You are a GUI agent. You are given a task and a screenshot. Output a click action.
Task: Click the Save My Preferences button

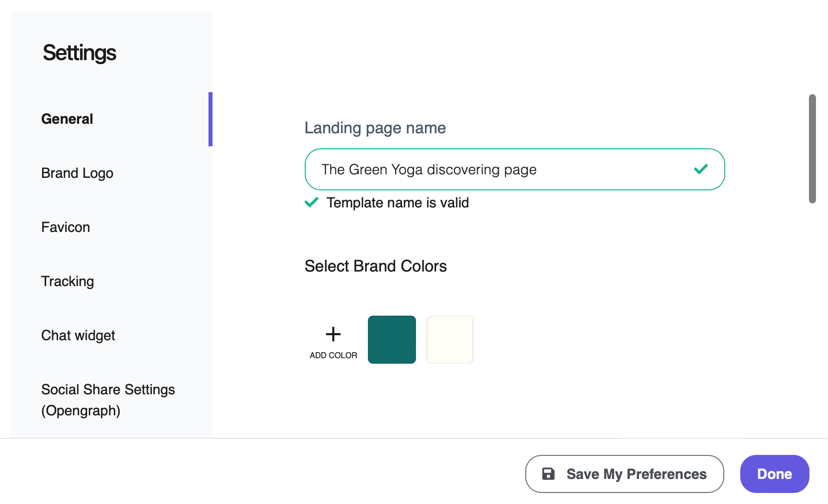(x=624, y=474)
